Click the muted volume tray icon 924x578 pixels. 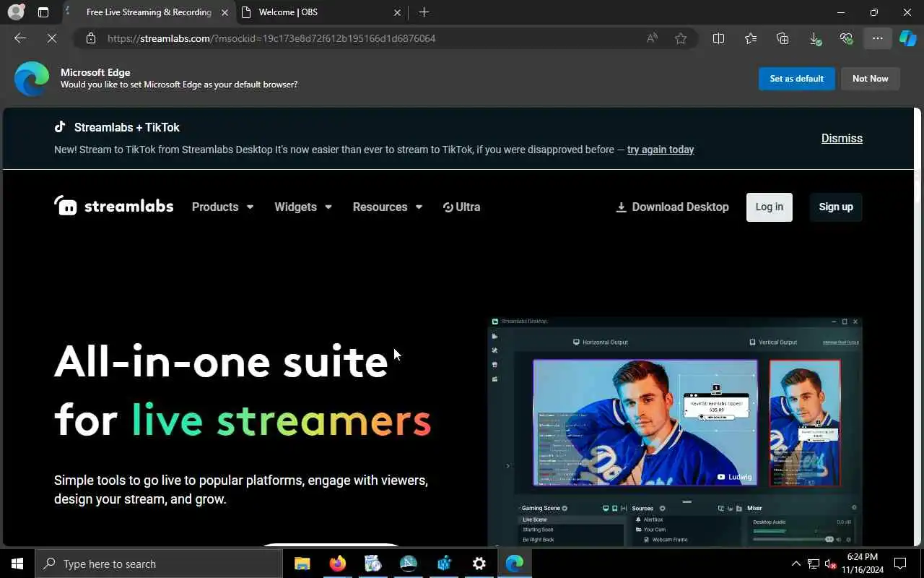(831, 564)
